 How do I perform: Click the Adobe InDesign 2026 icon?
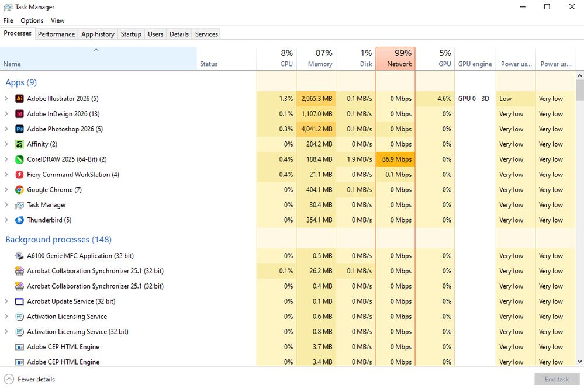pos(18,114)
